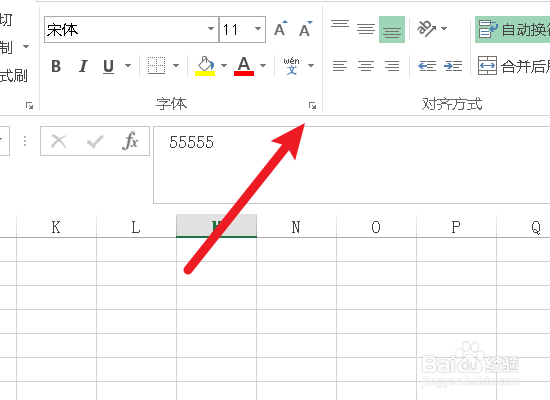The image size is (550, 400).
Task: Open clipboard group dialog launcher
Action: (29, 105)
